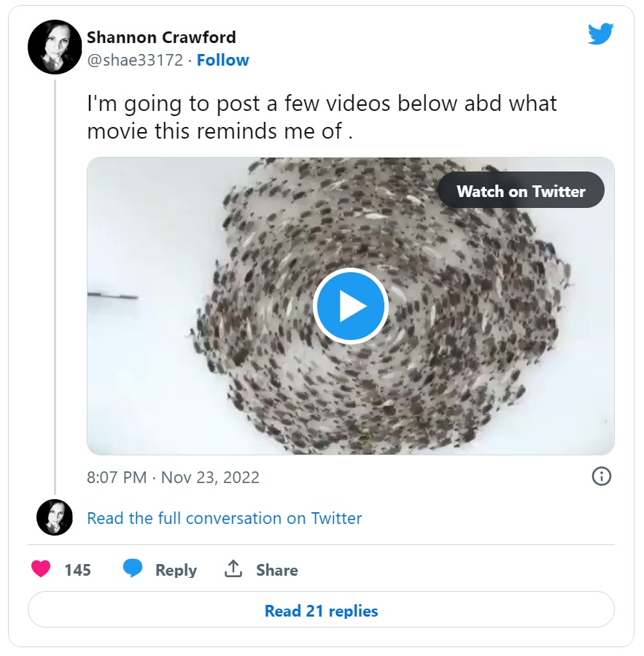Open the 8:07 PM Nov 23, 2022 timestamp
Image resolution: width=644 pixels, height=656 pixels.
click(x=173, y=477)
